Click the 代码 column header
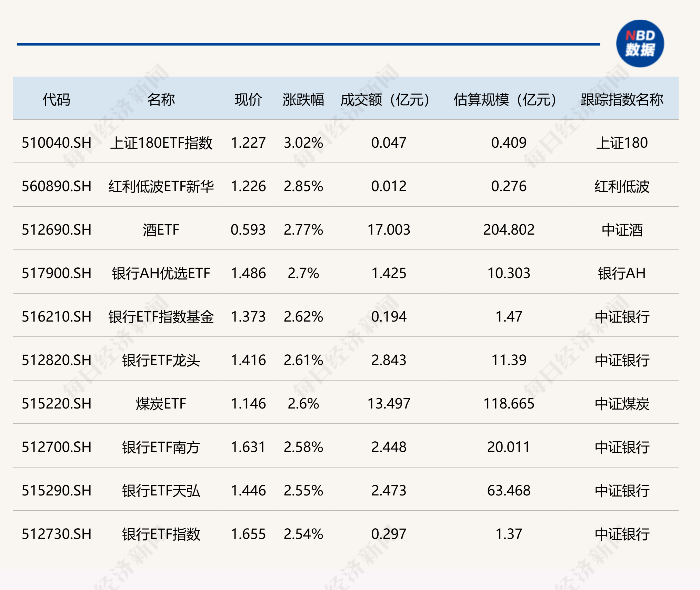Viewport: 700px width, 590px height. 56,100
